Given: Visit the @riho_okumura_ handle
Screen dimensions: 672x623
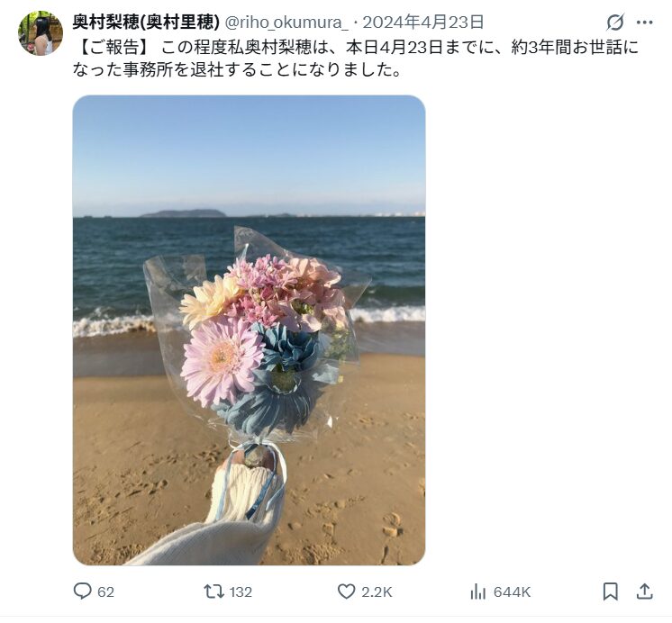Looking at the screenshot, I should point(287,23).
